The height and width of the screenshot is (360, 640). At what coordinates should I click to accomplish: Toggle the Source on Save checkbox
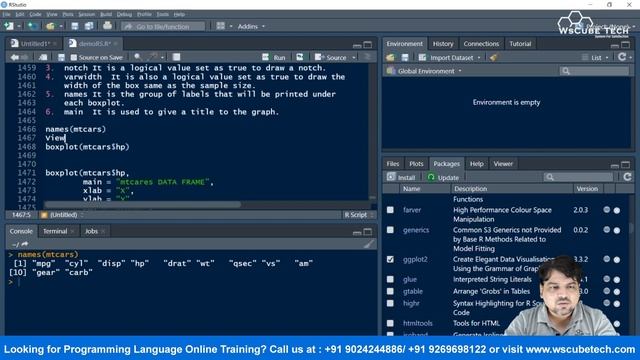coord(74,57)
